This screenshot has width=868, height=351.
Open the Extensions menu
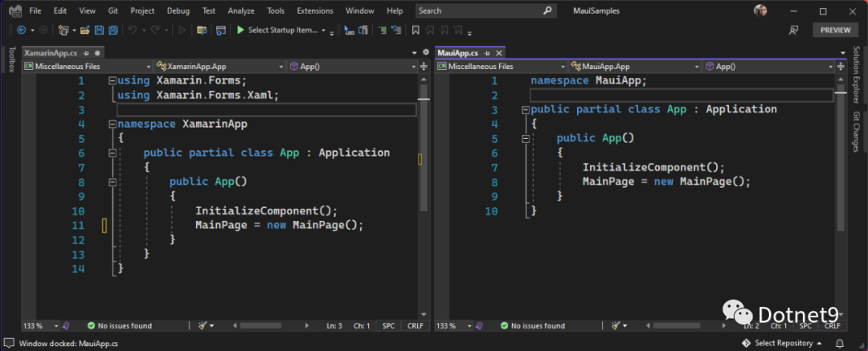point(315,10)
